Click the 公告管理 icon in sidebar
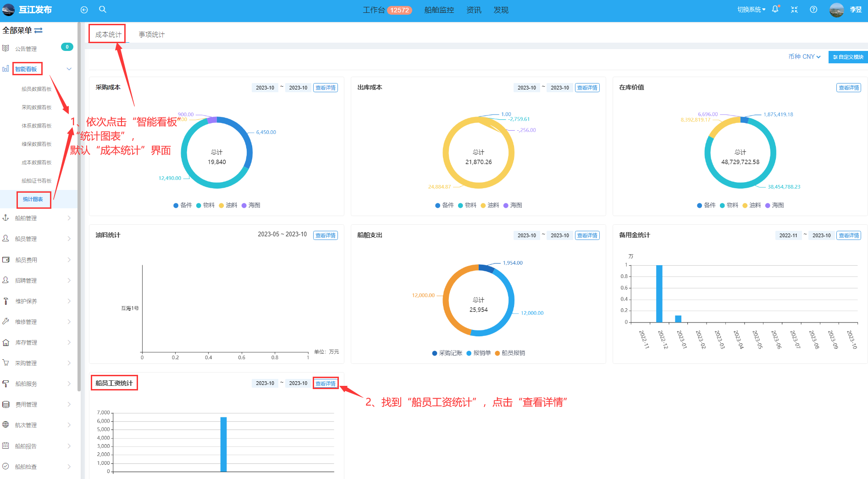This screenshot has height=479, width=868. pos(6,48)
